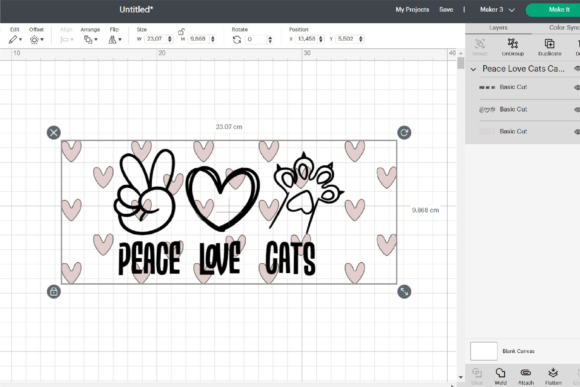This screenshot has height=387, width=580.
Task: Click the Ungroup icon in Layers panel
Action: click(x=513, y=44)
